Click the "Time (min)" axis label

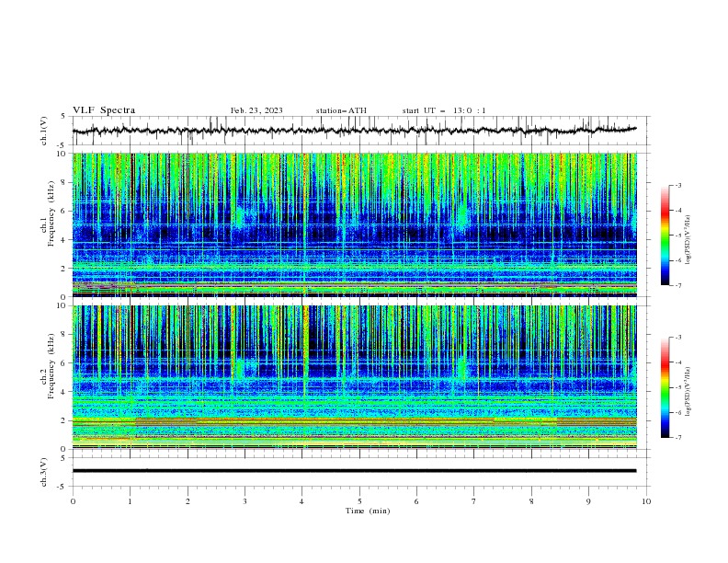[x=368, y=511]
